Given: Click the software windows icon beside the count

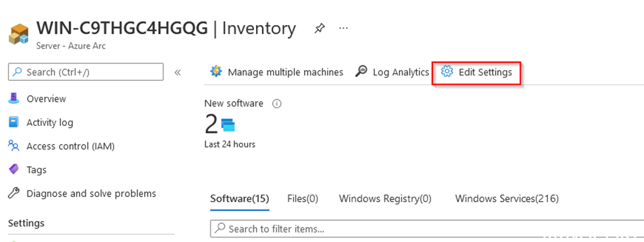Looking at the screenshot, I should (228, 125).
